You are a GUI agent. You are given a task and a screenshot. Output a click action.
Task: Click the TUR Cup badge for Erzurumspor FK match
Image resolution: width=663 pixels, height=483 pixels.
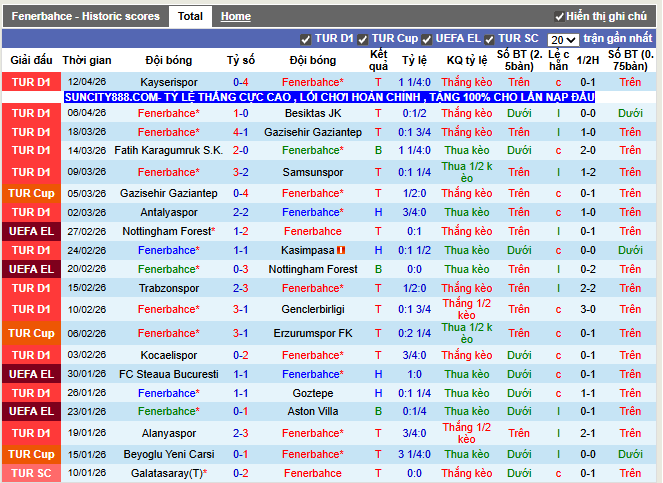[x=31, y=333]
